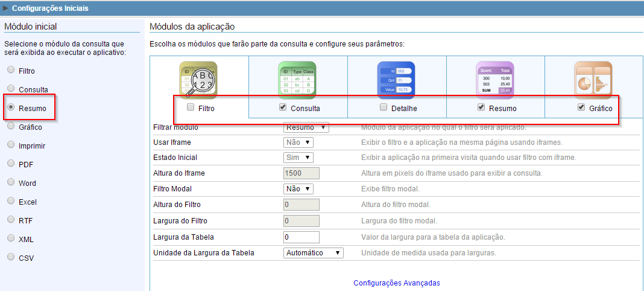Image resolution: width=644 pixels, height=291 pixels.
Task: Check the Detalhe module checkbox
Action: click(384, 108)
